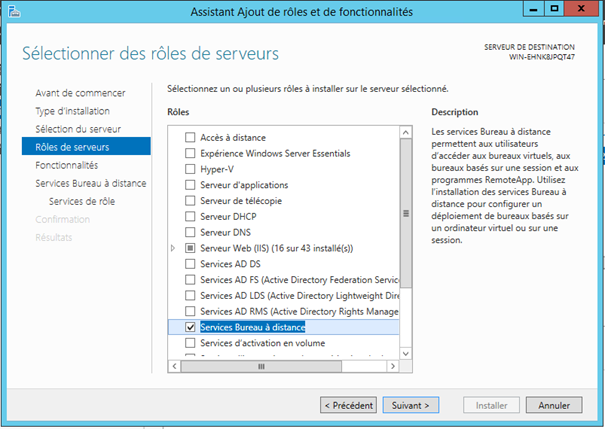Click the Suivant button
The width and height of the screenshot is (605, 429).
click(x=410, y=405)
